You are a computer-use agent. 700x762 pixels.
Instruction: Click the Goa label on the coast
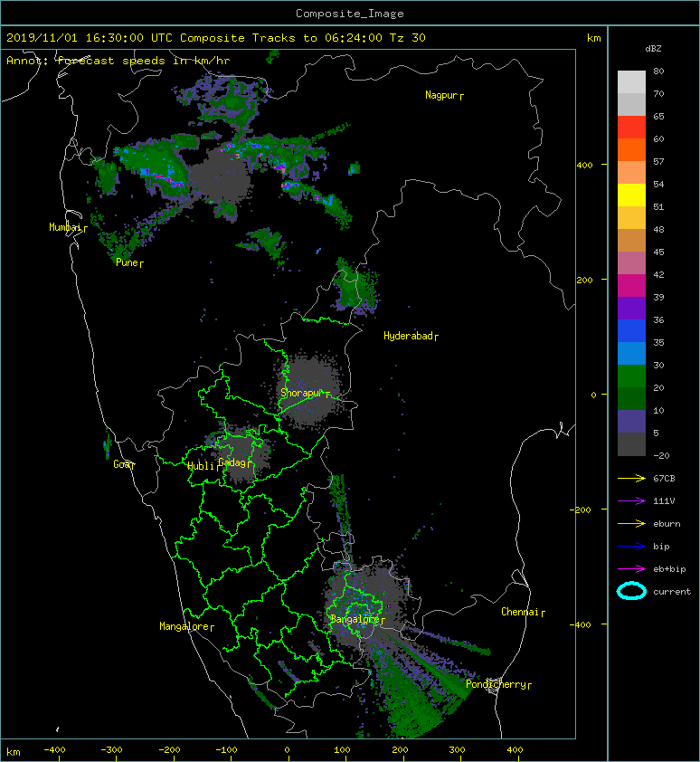[122, 464]
